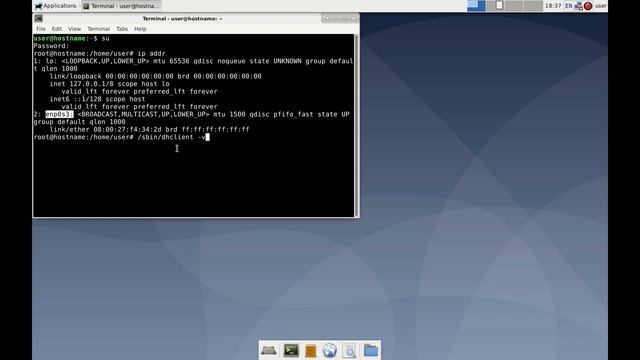Open the Terminal menu in menu bar
The height and width of the screenshot is (360, 640).
tap(98, 29)
